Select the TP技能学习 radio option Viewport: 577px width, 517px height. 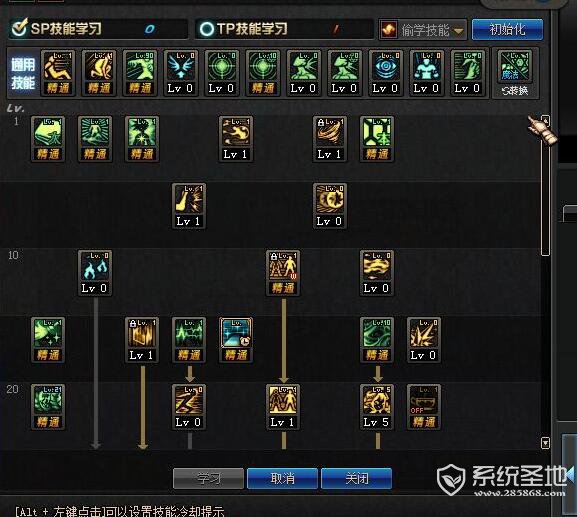point(206,29)
